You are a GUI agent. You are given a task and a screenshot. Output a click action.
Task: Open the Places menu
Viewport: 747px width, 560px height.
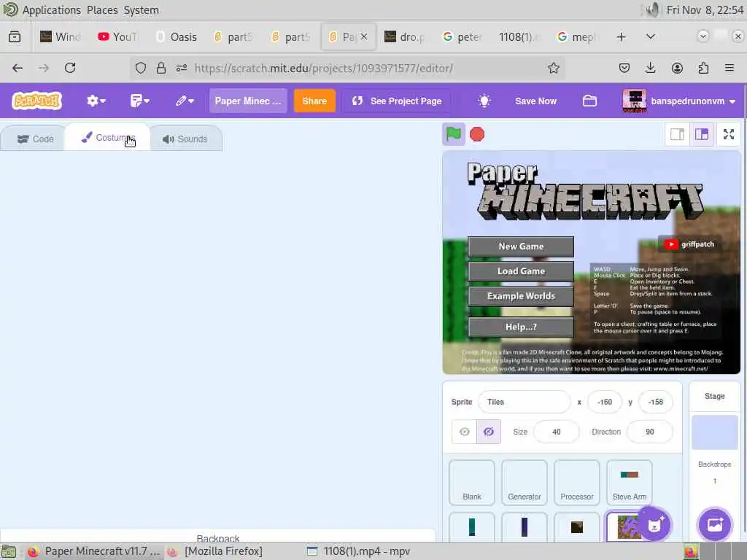tap(102, 10)
